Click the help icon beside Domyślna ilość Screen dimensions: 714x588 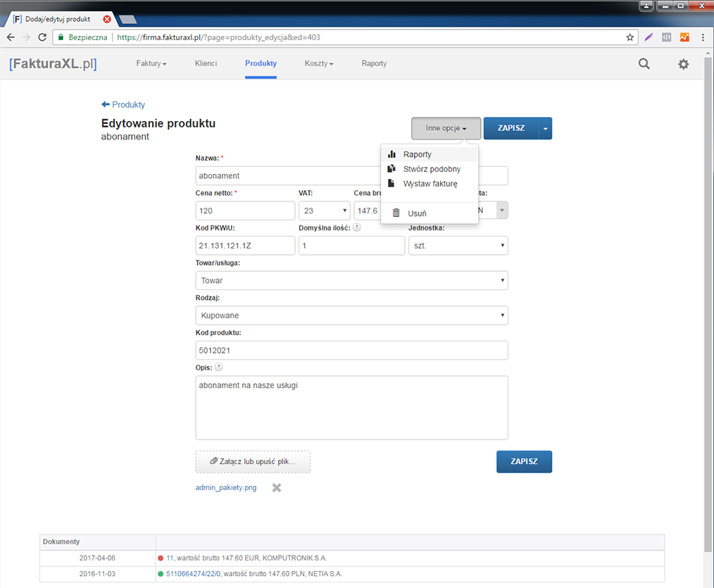point(357,227)
